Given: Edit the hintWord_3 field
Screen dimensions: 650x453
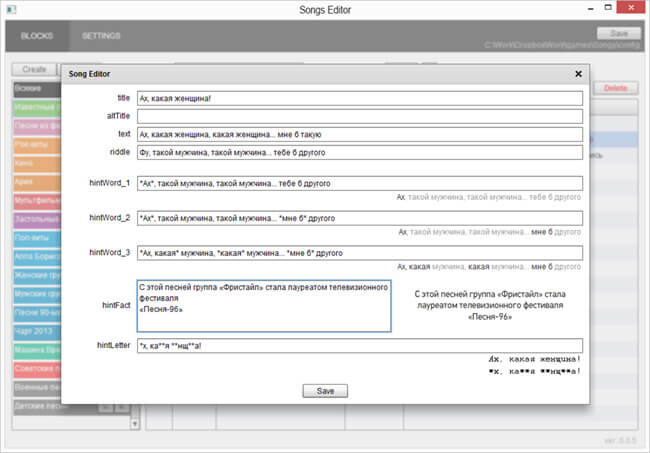Looking at the screenshot, I should pos(359,253).
